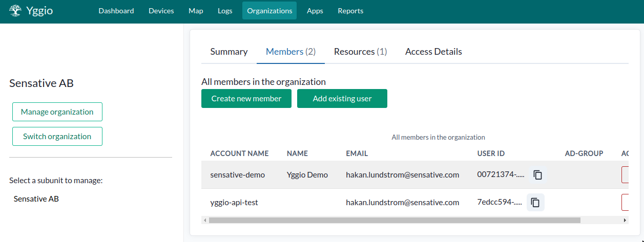The image size is (644, 242).
Task: Click email in the sensative-demo row
Action: click(x=403, y=175)
